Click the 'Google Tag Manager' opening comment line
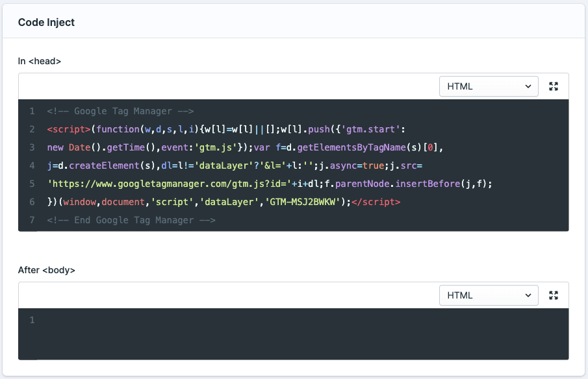Image resolution: width=588 pixels, height=379 pixels. click(120, 111)
